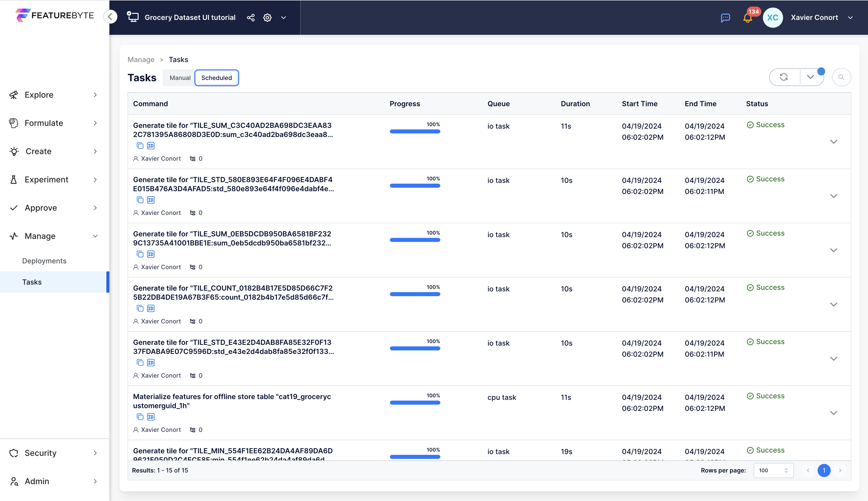
Task: Open refresh interval dropdown arrow
Action: [x=810, y=77]
